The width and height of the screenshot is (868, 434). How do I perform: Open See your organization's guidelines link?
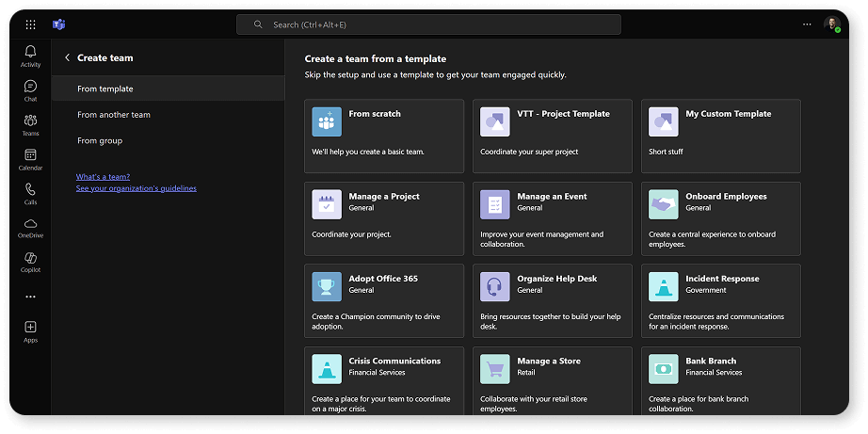pyautogui.click(x=137, y=188)
